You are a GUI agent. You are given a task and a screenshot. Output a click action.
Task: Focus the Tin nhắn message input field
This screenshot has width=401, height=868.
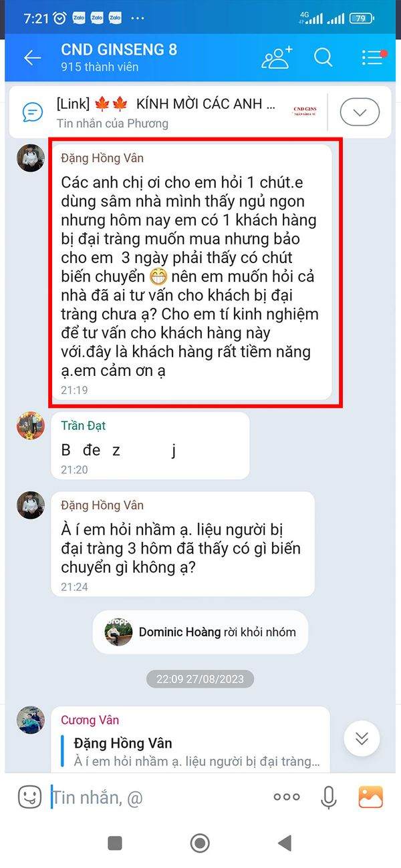point(157,797)
